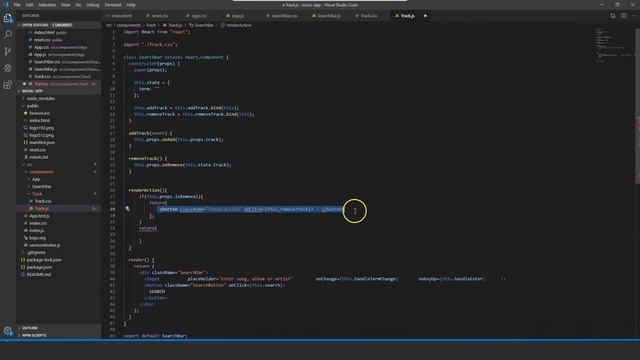Screen dimensions: 640x360
Task: Collapse the src folder
Action: pyautogui.click(x=30, y=164)
